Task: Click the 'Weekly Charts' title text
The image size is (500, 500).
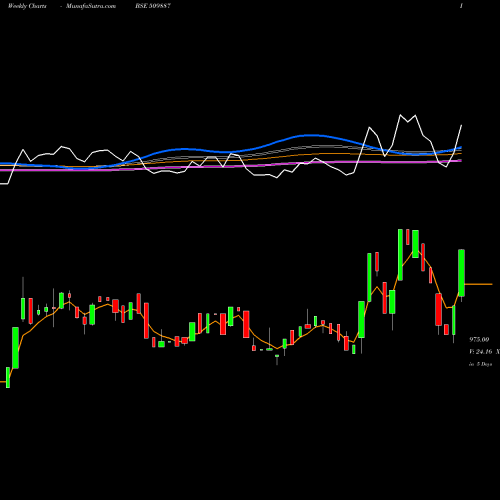Action: pos(27,6)
